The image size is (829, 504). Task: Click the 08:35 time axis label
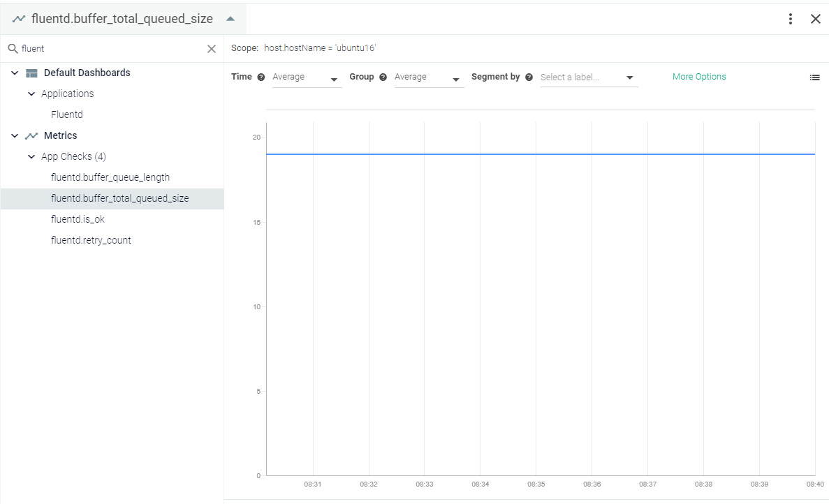pyautogui.click(x=536, y=484)
